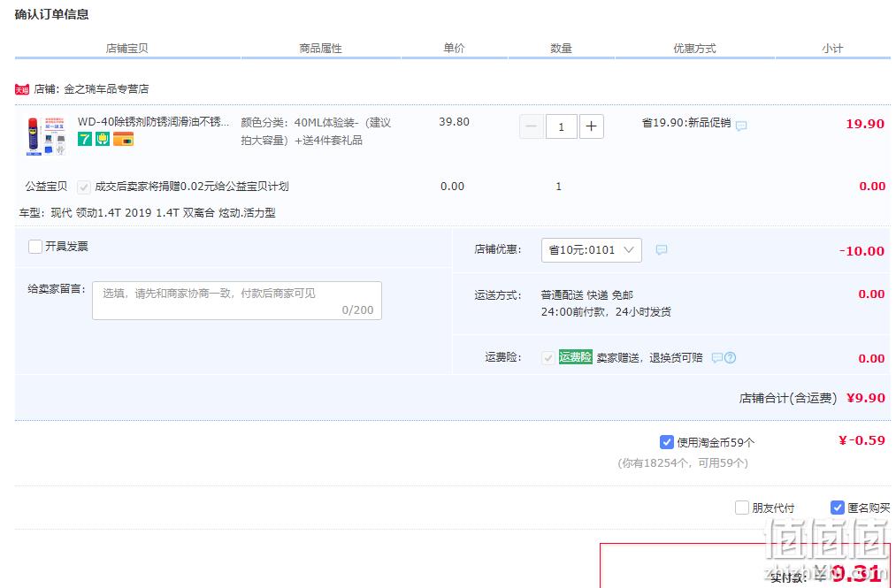The image size is (896, 588).
Task: Click the green 7-day return badge icon
Action: pos(85,139)
